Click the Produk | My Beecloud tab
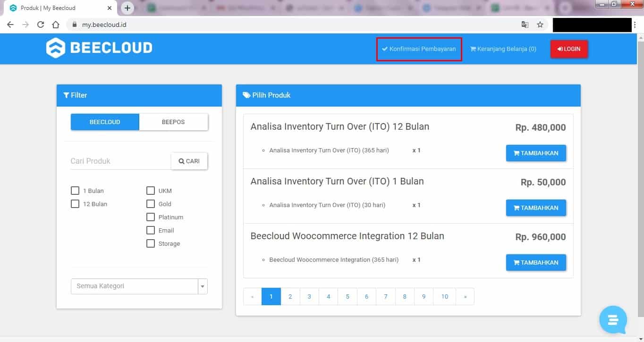Screen dimensions: 644x342 tap(60, 8)
